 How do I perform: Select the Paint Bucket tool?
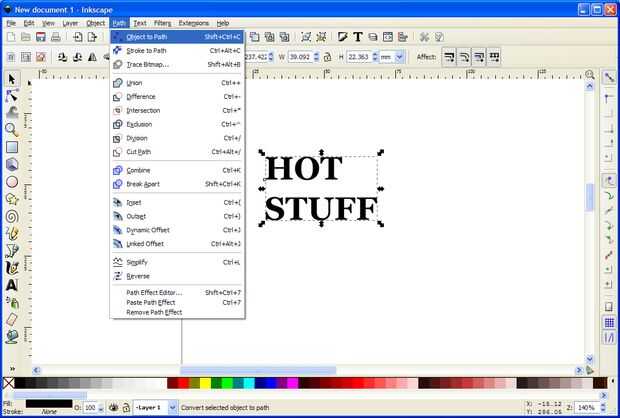point(12,337)
